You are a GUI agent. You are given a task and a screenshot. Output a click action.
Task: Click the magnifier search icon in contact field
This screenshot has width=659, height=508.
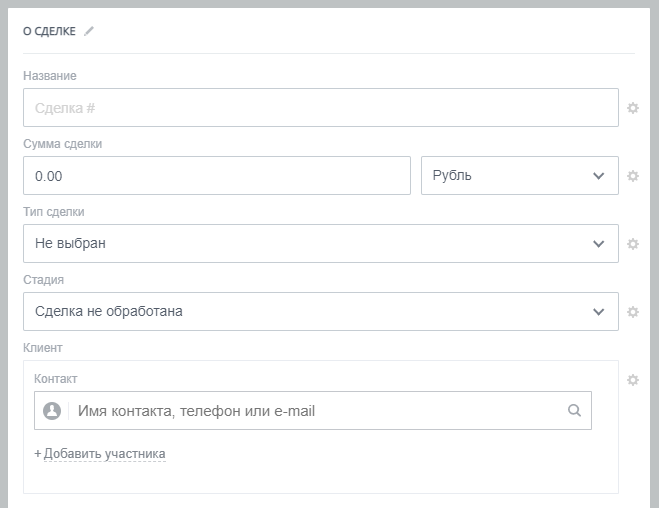pyautogui.click(x=574, y=410)
